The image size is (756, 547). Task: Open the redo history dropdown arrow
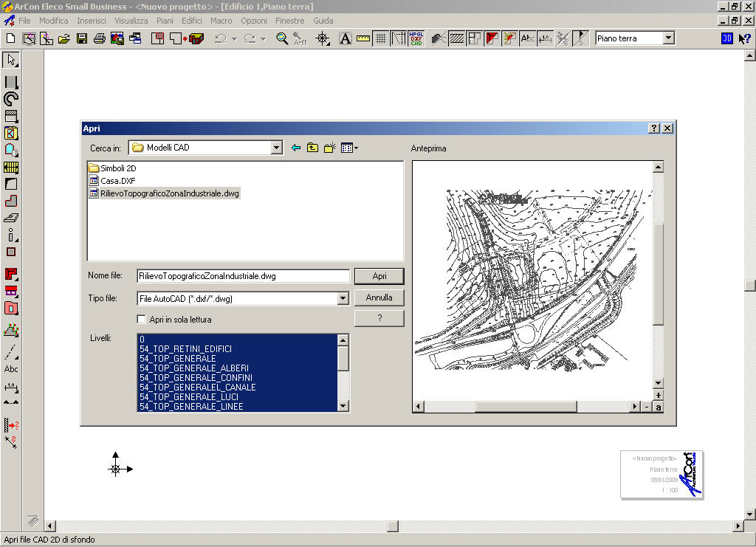click(x=264, y=38)
